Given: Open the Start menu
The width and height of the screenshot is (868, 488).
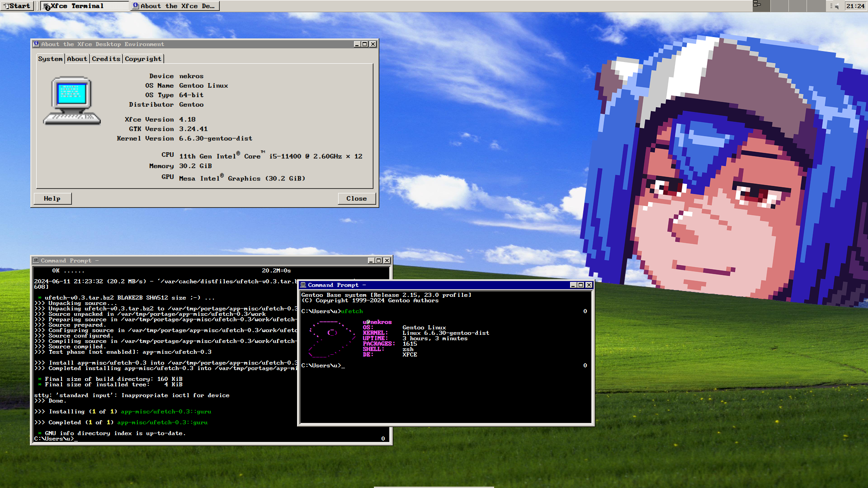Looking at the screenshot, I should [17, 6].
